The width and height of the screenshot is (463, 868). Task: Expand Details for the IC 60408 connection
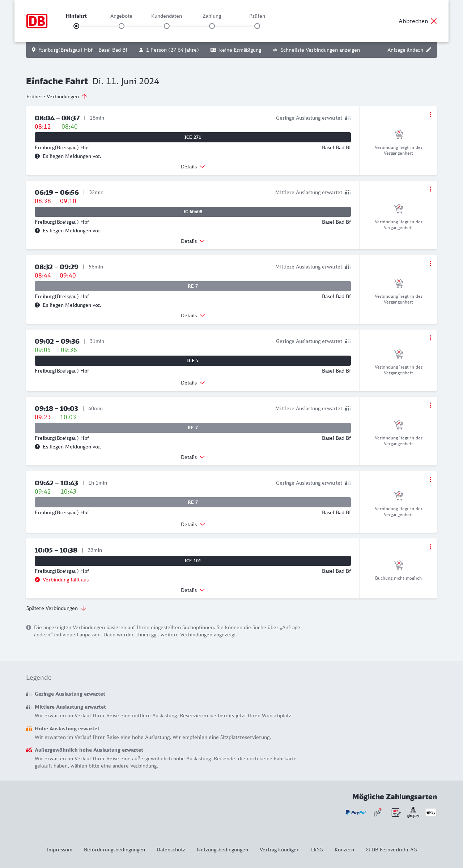(x=193, y=241)
